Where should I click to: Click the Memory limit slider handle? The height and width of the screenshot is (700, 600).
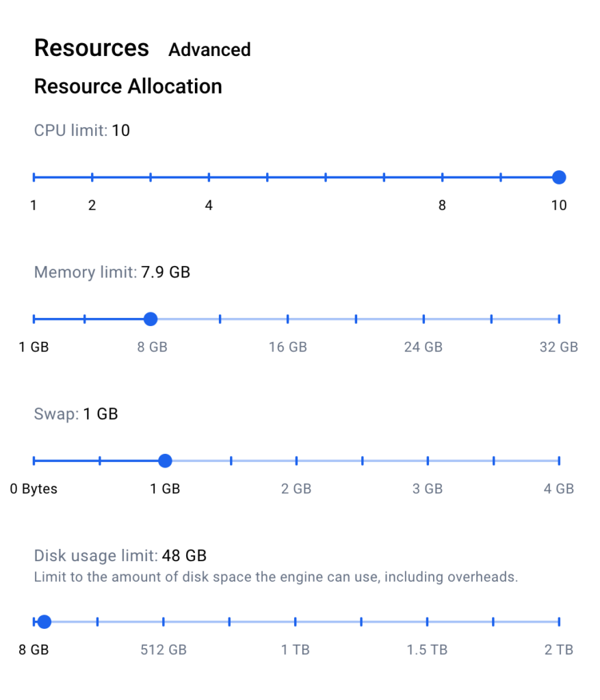click(151, 319)
